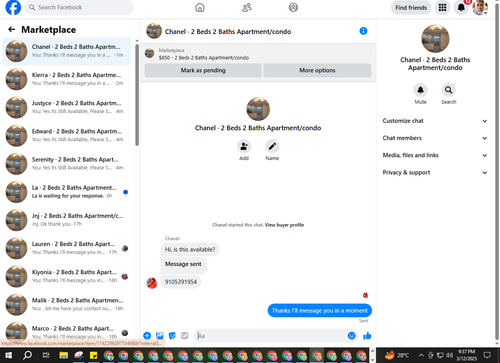Open the notifications bell in the header
Image resolution: width=500 pixels, height=363 pixels.
[461, 7]
